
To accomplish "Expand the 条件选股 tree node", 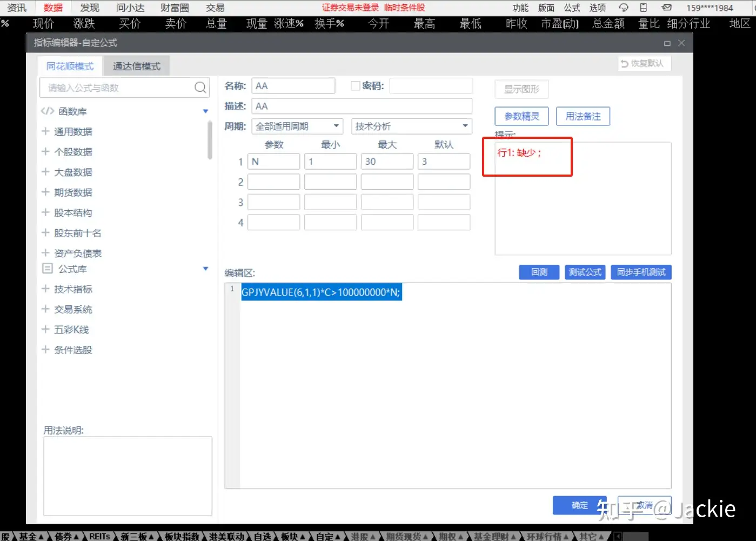I will point(45,349).
